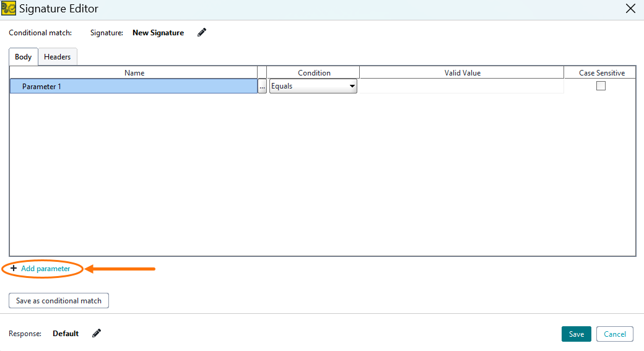Click the Cancel button
Image resolution: width=644 pixels, height=351 pixels.
[x=615, y=334]
